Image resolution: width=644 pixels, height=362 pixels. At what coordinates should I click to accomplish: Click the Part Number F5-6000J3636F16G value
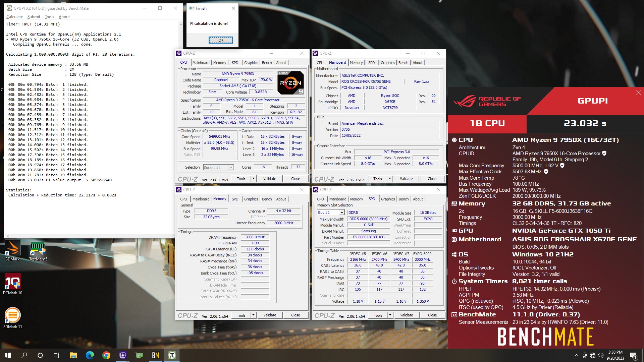[x=369, y=237]
